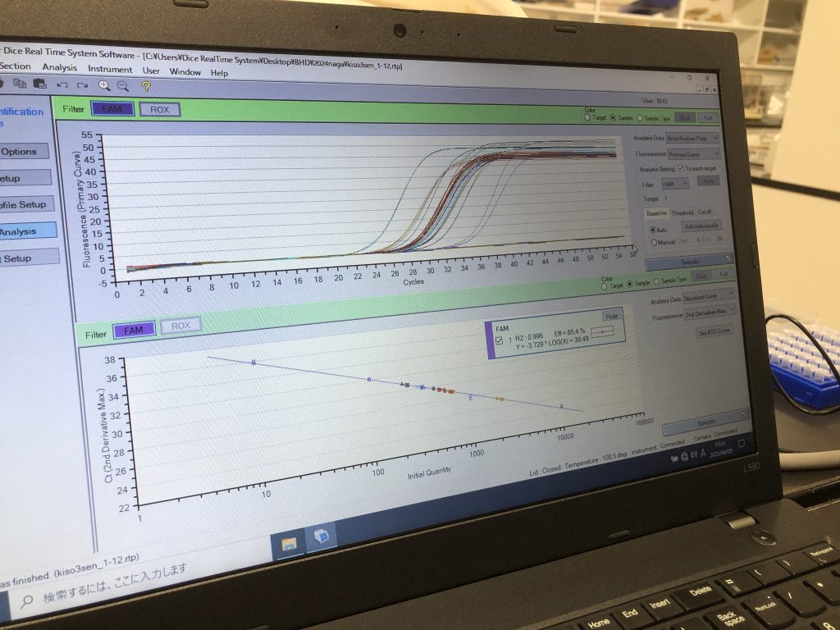Screen dimensions: 840x630
Task: Switch to the Threshold tab
Action: (682, 212)
